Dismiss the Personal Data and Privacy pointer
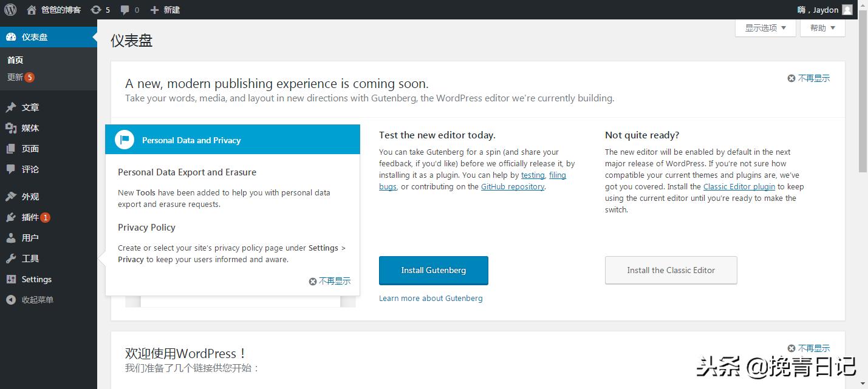The image size is (868, 389). tap(330, 281)
